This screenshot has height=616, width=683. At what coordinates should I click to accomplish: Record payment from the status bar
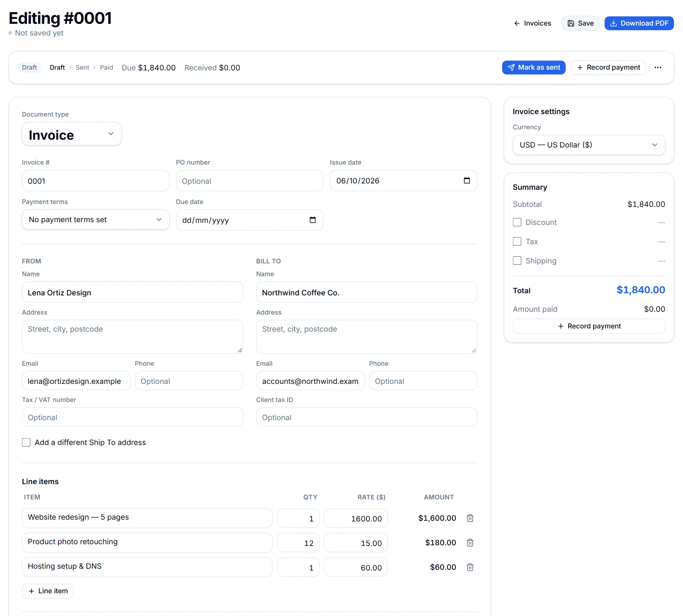click(608, 68)
